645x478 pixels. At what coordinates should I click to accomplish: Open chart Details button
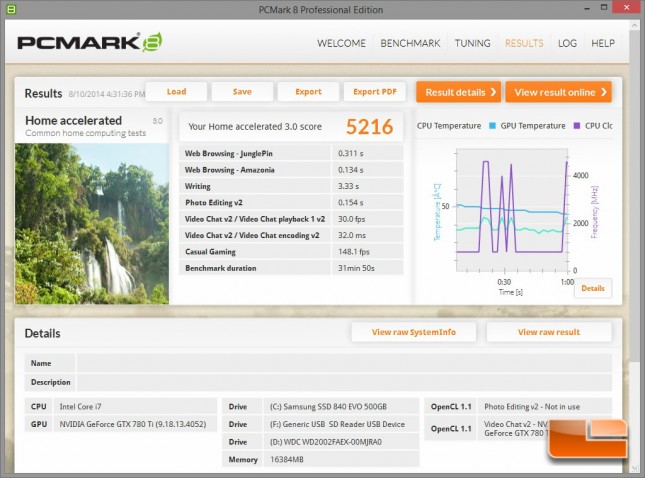click(593, 288)
